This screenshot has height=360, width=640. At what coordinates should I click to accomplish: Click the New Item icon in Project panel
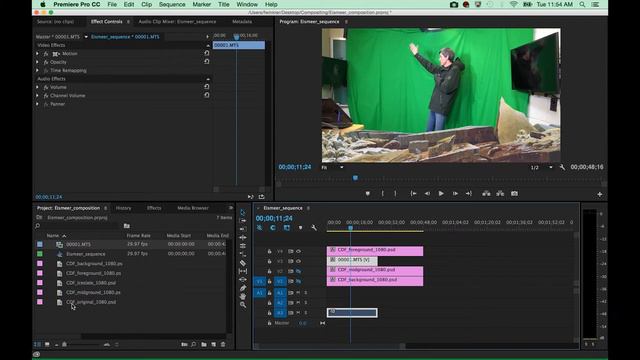click(x=213, y=344)
